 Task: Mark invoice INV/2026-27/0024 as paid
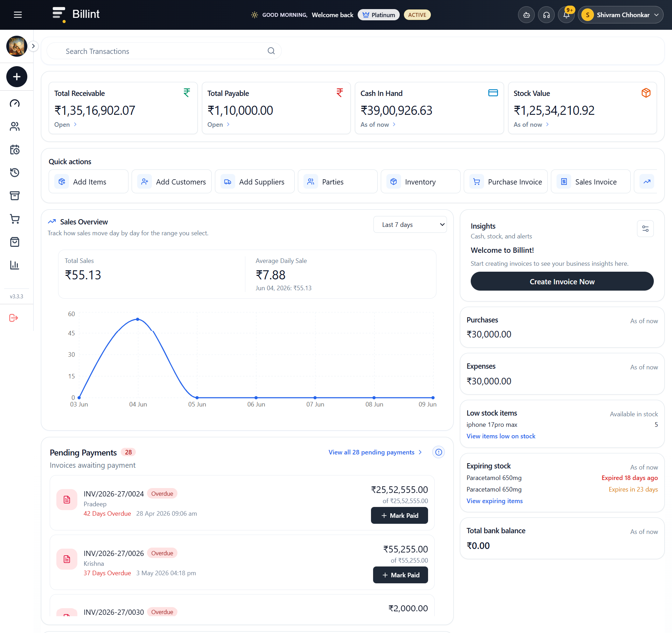coord(399,516)
